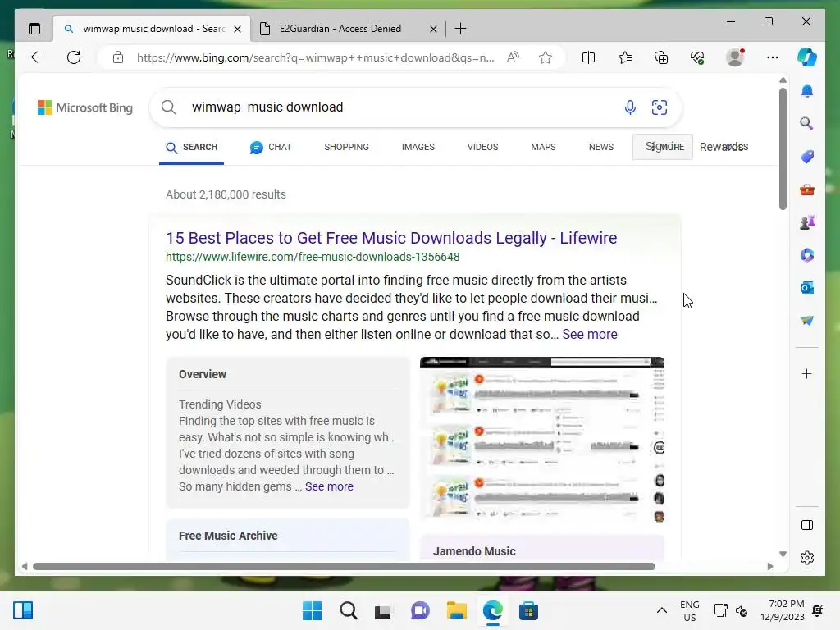Add this page to favorites star
This screenshot has height=630, width=840.
point(546,57)
